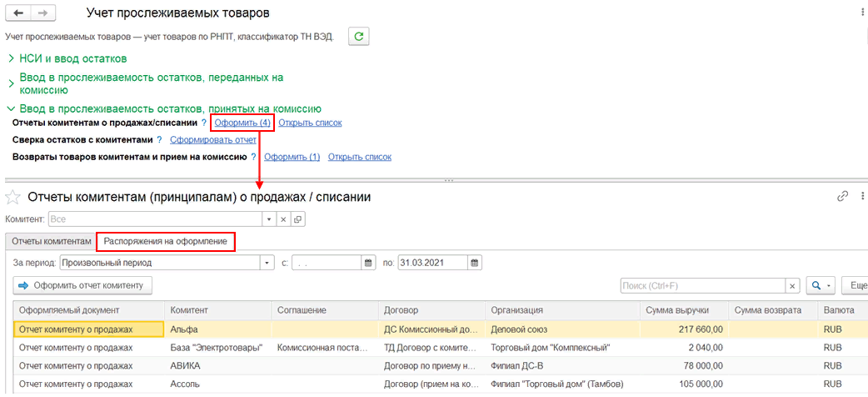Image resolution: width=868 pixels, height=397 pixels.
Task: Add the report form to favorites using the star
Action: (x=13, y=197)
